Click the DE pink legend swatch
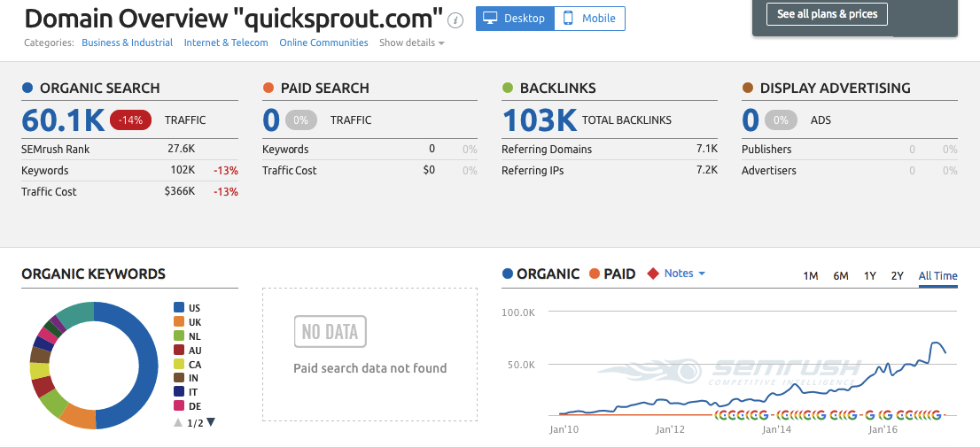Viewport: 980px width, 447px height. (179, 406)
